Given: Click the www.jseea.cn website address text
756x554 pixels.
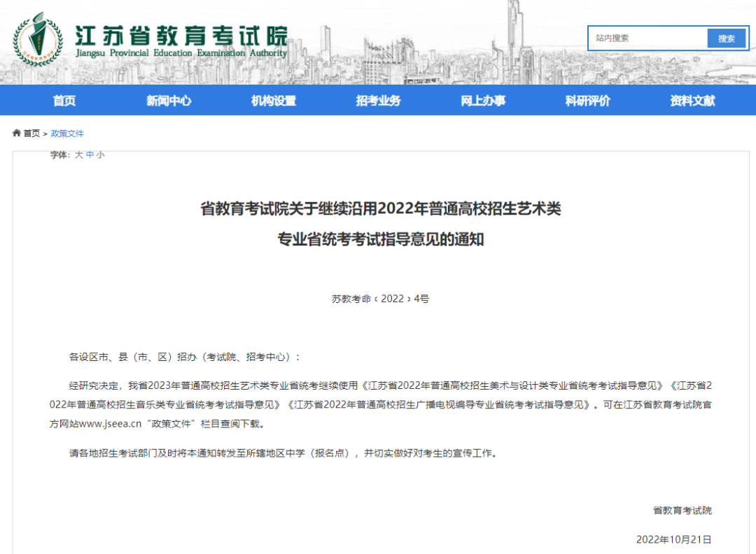Looking at the screenshot, I should coord(110,424).
